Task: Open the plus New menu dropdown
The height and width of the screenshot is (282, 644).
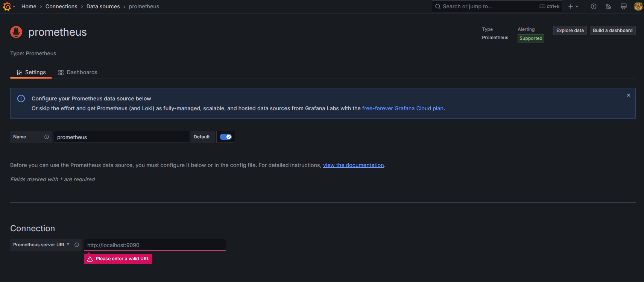Action: coord(573,6)
